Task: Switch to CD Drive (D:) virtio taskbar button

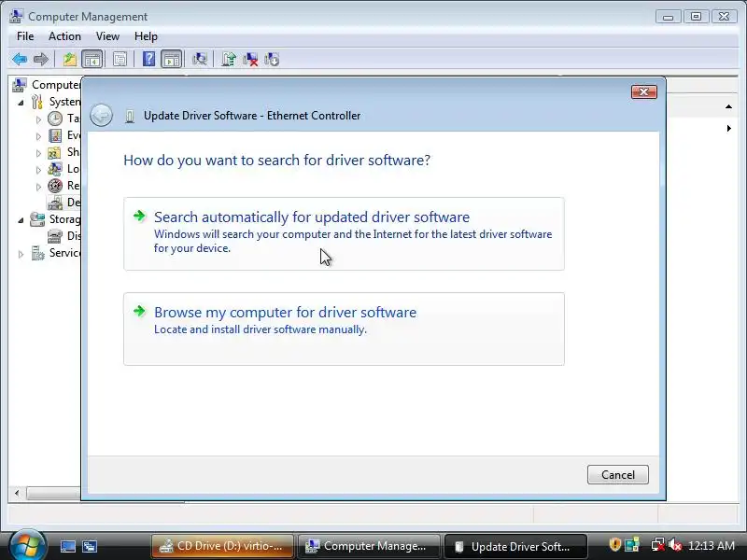Action: click(x=222, y=546)
